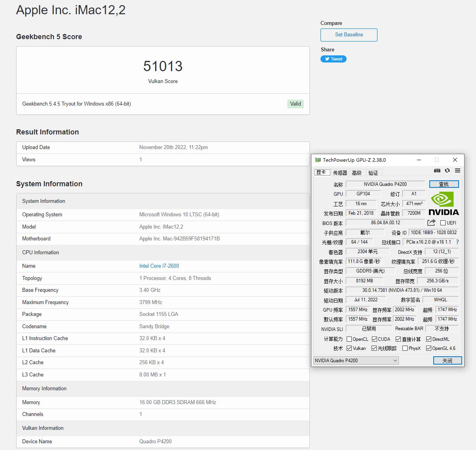Minimize the GPU-Z window

419,160
